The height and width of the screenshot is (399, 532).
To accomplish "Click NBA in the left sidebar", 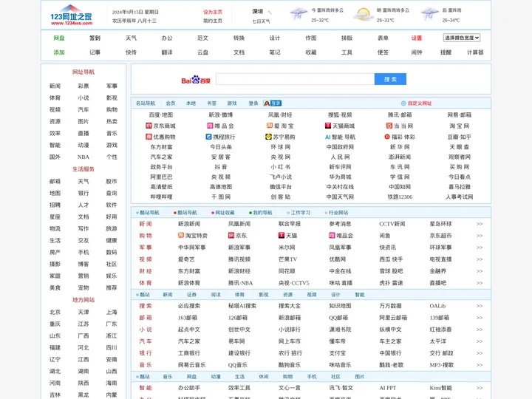I will point(83,157).
